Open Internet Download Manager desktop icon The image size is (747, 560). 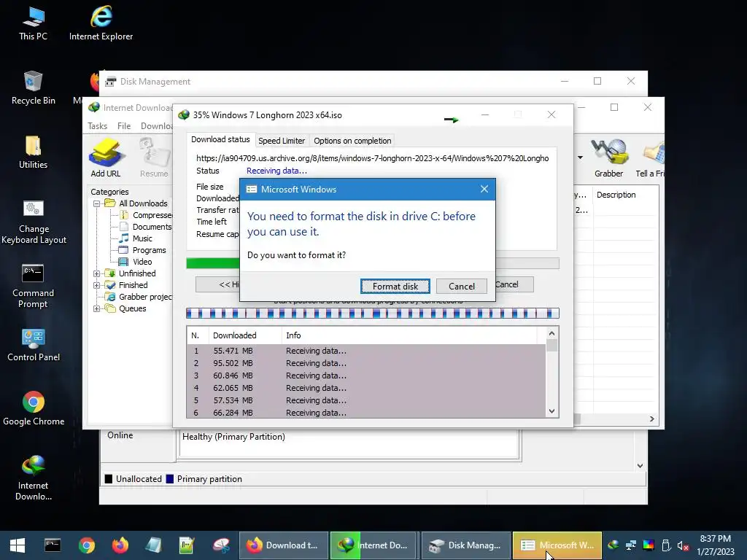[x=33, y=478]
